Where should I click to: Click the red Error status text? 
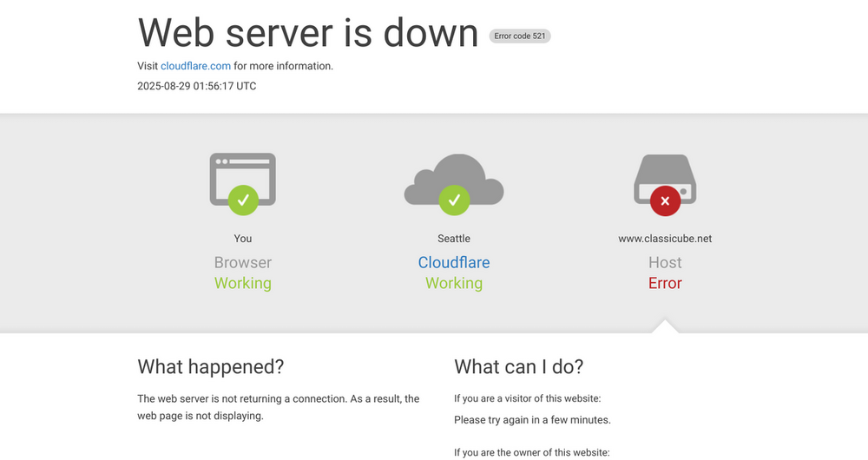[x=665, y=283]
